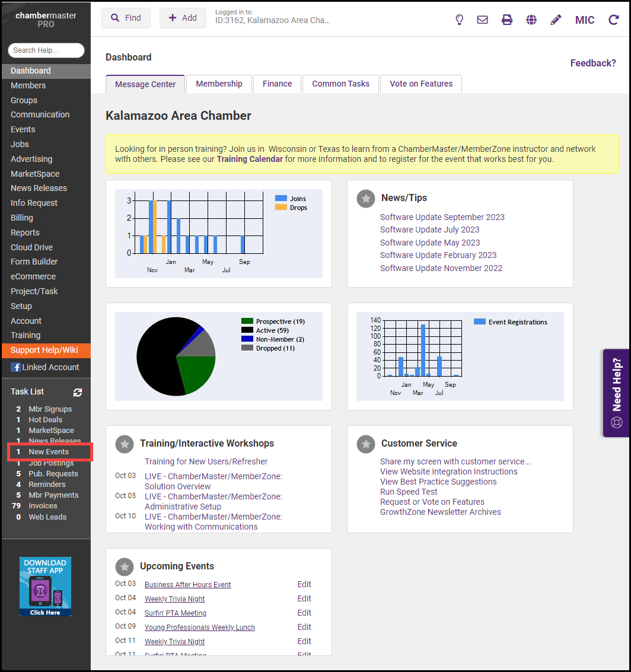The width and height of the screenshot is (631, 672).
Task: Click the pencil edit icon
Action: coord(556,20)
